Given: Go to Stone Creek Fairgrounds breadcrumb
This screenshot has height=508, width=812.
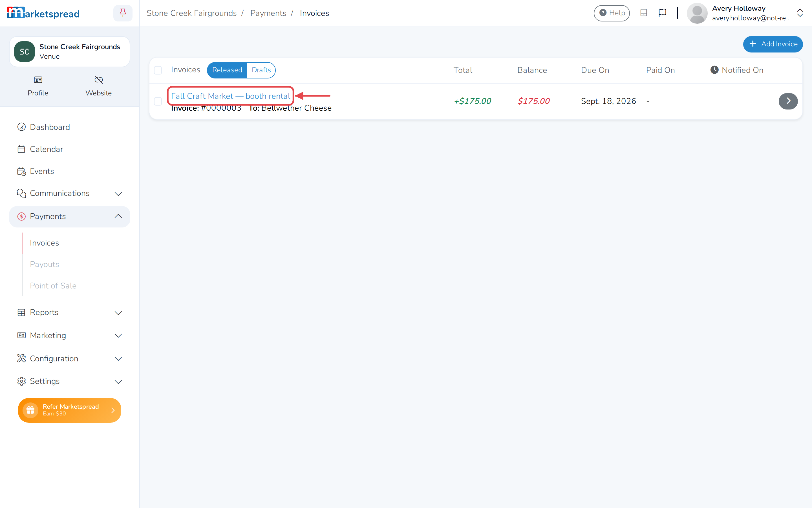Looking at the screenshot, I should tap(192, 13).
